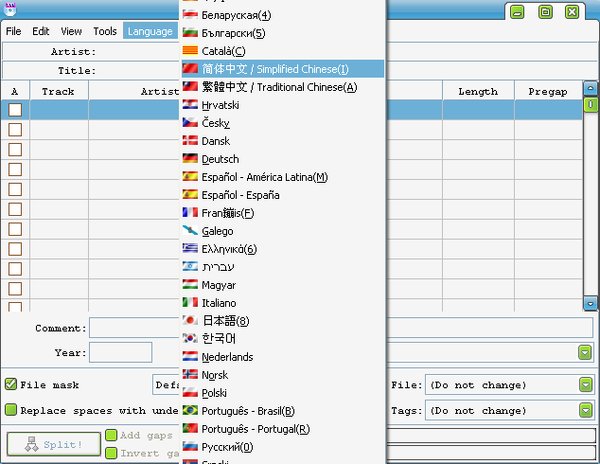The image size is (600, 464).
Task: Tick the checkbox in the highlighted first track row
Action: pos(15,110)
